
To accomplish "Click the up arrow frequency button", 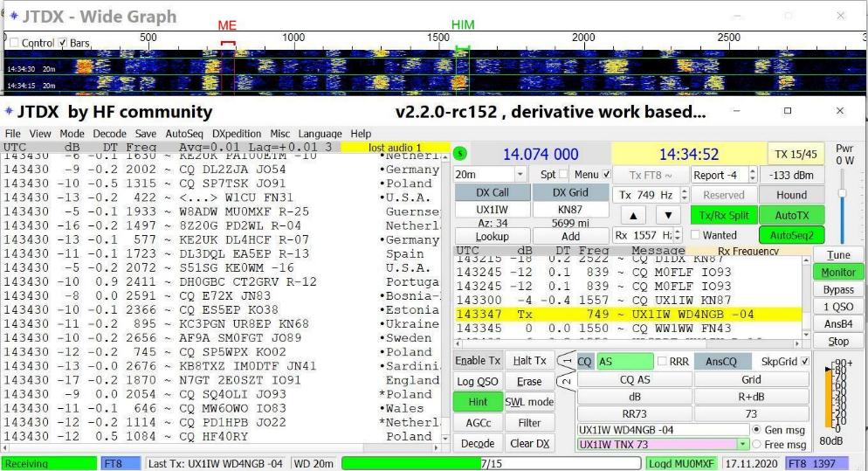I will click(633, 216).
